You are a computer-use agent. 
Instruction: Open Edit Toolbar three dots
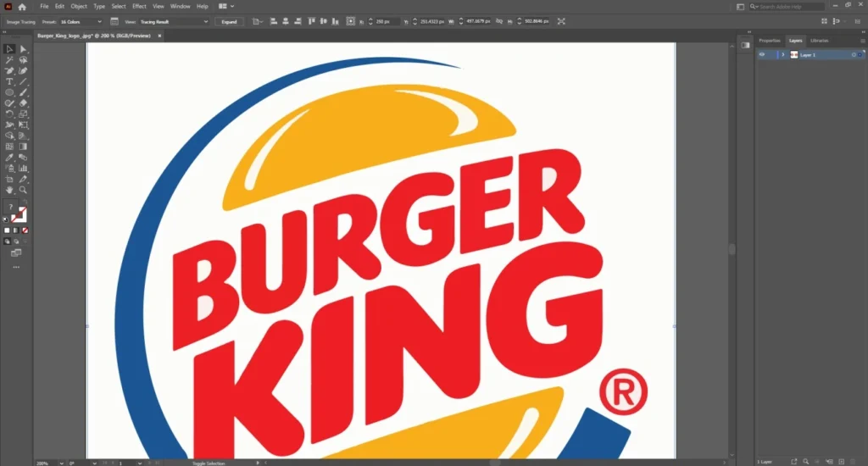coord(16,267)
